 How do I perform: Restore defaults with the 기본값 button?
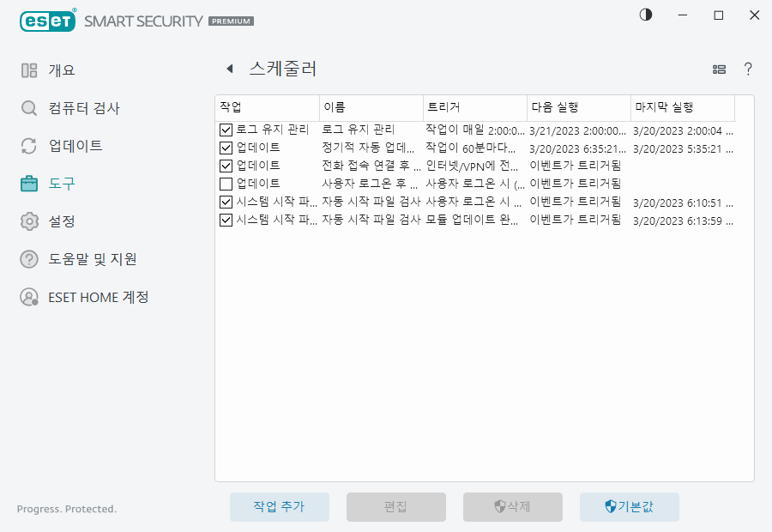[x=630, y=506]
